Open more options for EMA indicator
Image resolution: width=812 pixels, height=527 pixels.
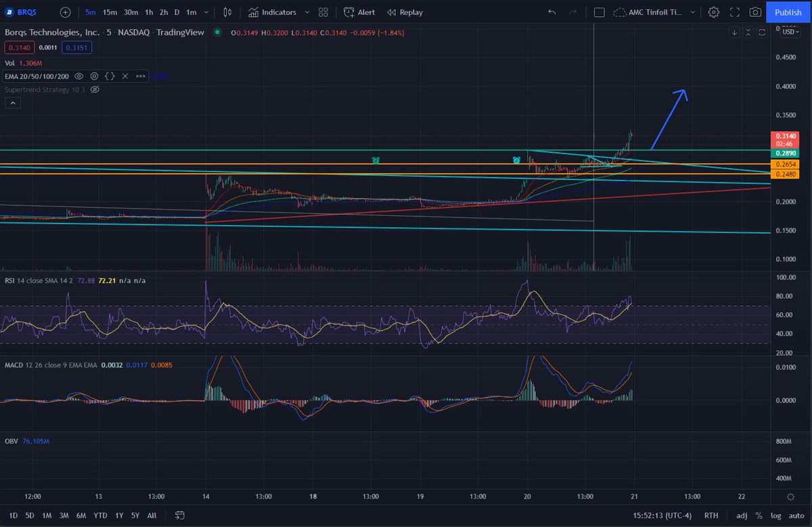[x=141, y=76]
